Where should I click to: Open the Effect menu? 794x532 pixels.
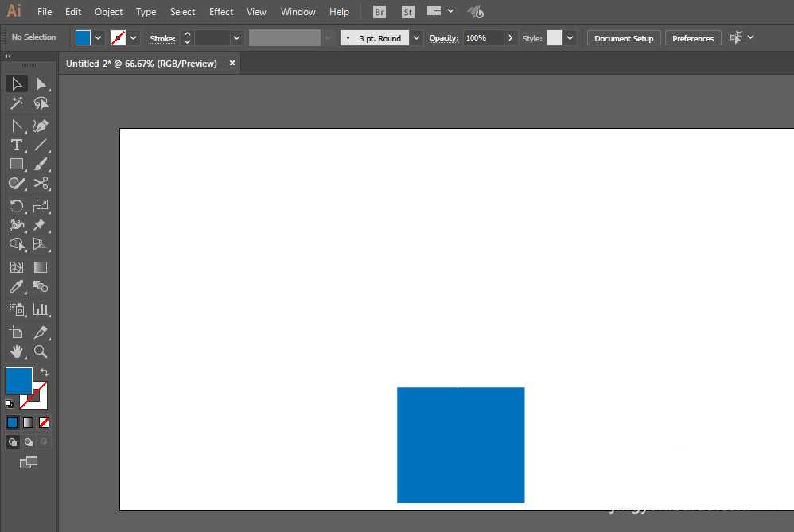[221, 12]
